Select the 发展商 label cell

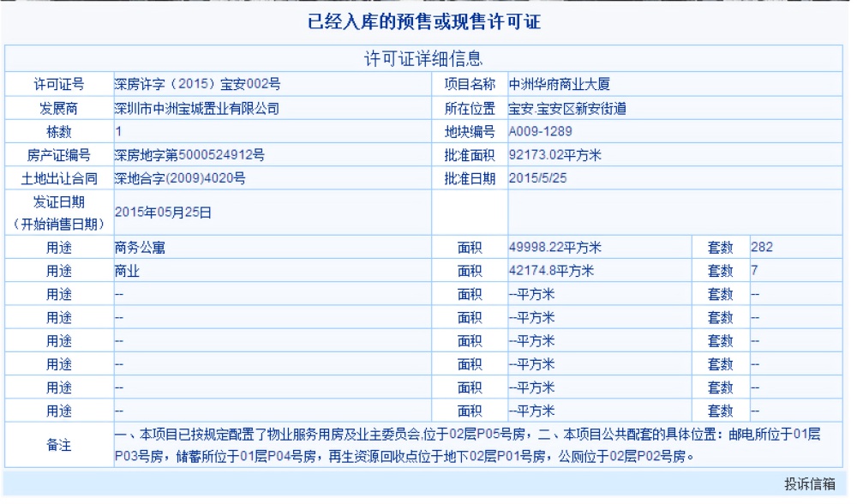[59, 108]
